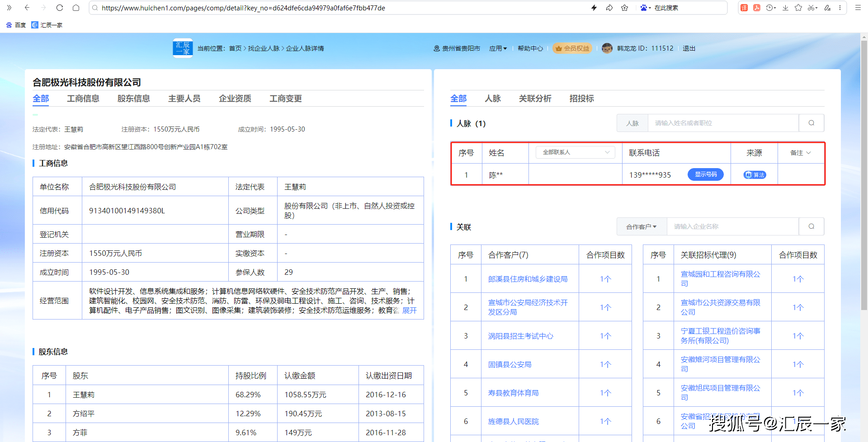Click the red translate extension icon
The height and width of the screenshot is (442, 868).
pos(744,8)
